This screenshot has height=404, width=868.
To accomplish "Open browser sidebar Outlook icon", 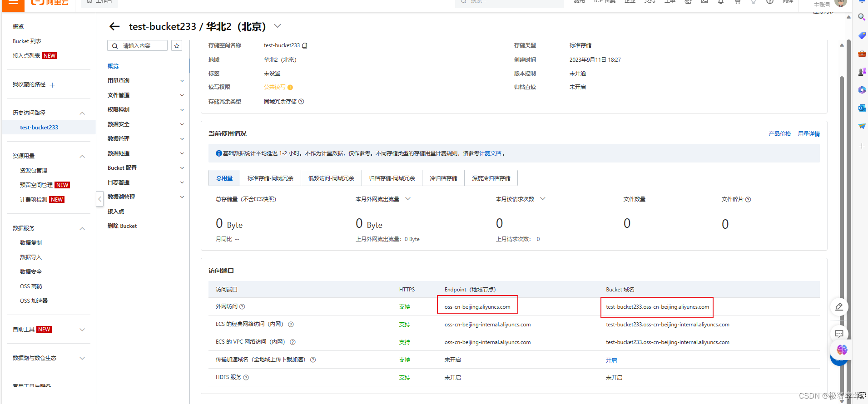I will (x=862, y=108).
